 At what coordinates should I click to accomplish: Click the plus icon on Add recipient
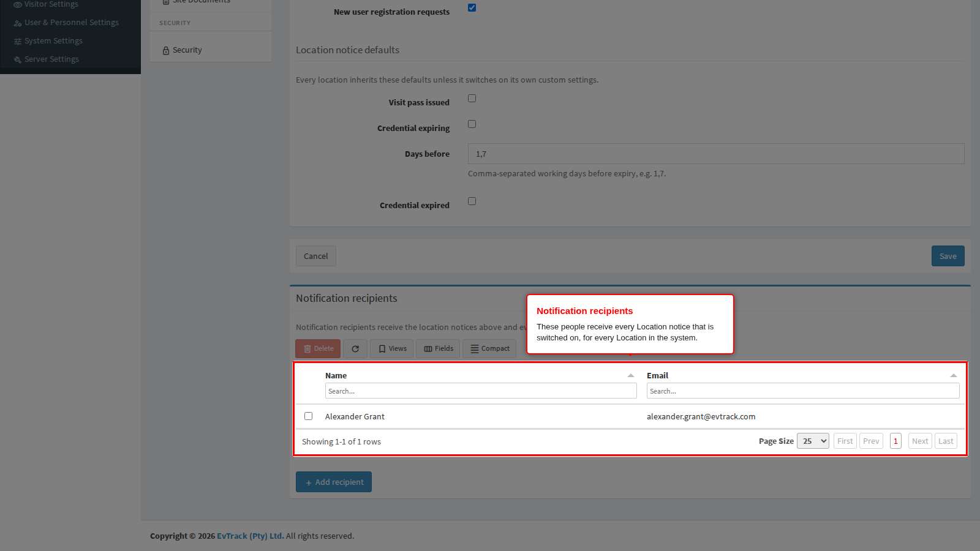point(309,482)
